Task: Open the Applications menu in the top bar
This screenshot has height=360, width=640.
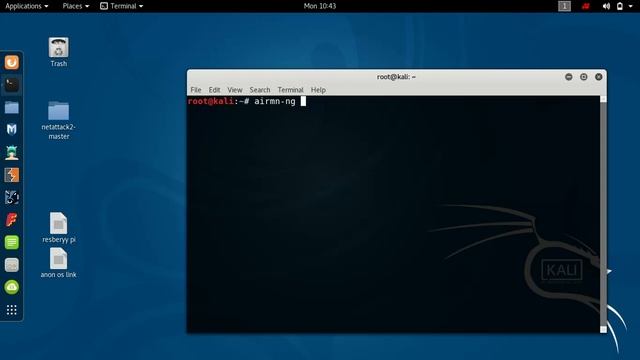Action: 27,6
